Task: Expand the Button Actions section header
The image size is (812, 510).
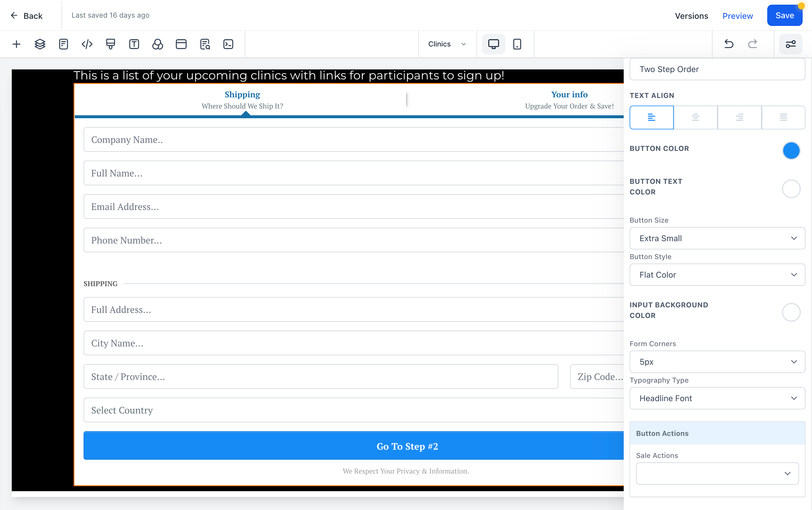Action: pos(717,433)
